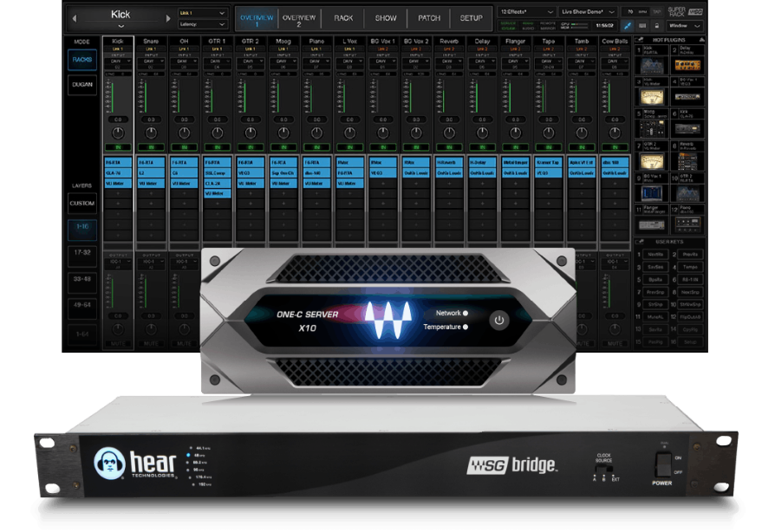Toggle the Kick rack IN button
The image size is (775, 532).
click(118, 147)
